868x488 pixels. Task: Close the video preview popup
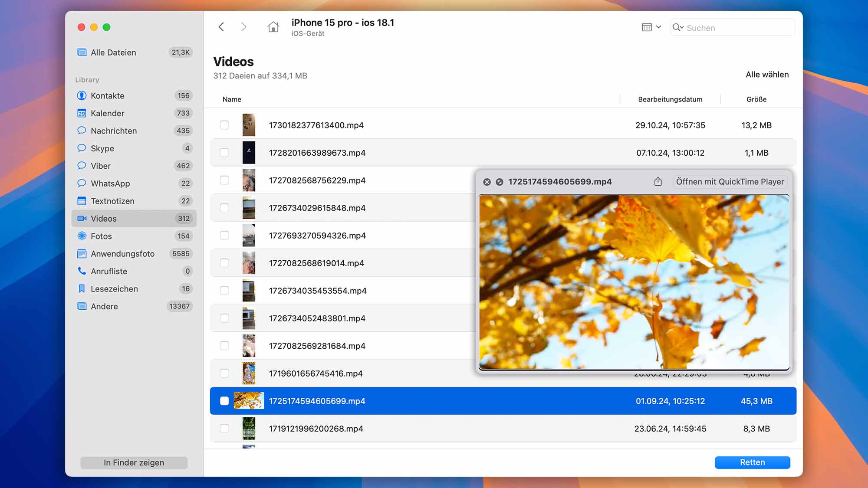pyautogui.click(x=487, y=182)
